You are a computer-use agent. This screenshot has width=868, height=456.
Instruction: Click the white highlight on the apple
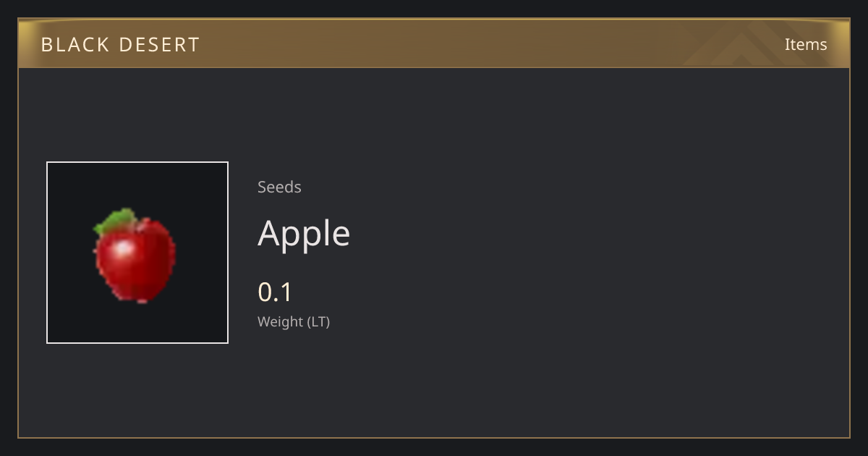pos(123,250)
